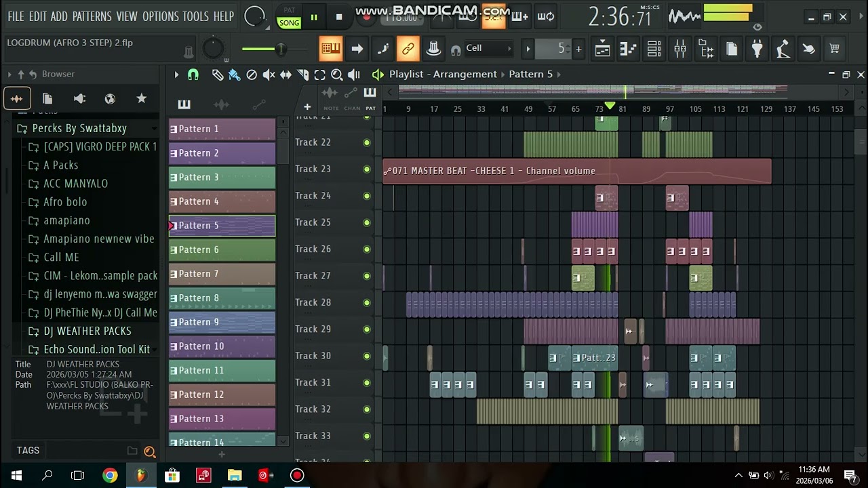This screenshot has width=868, height=488.
Task: Mute Track 30 with its green LED
Action: point(367,356)
